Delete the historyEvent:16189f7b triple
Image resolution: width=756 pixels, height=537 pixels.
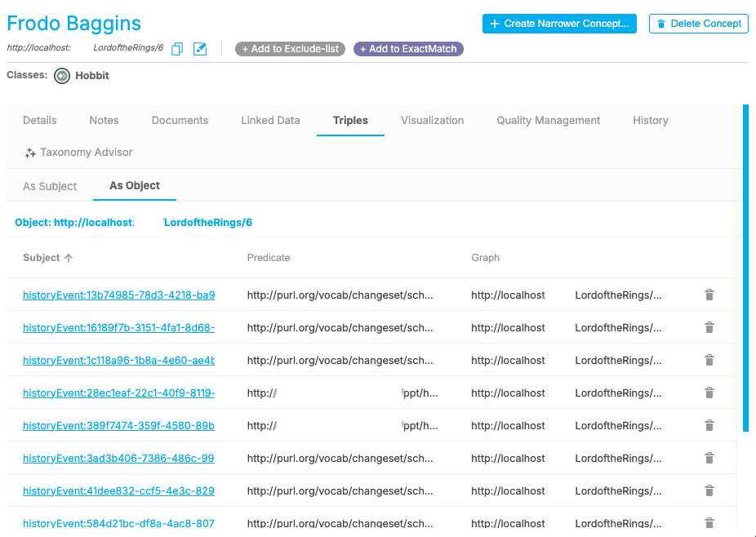[709, 327]
